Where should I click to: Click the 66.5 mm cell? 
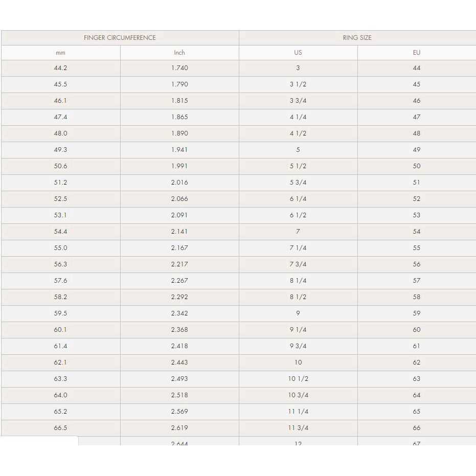(60, 428)
